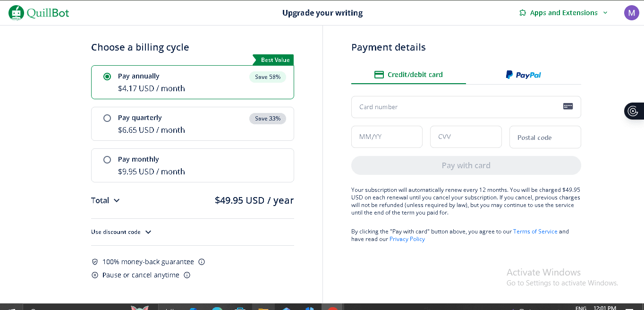Click the credit card icon on the payment tab

point(378,74)
